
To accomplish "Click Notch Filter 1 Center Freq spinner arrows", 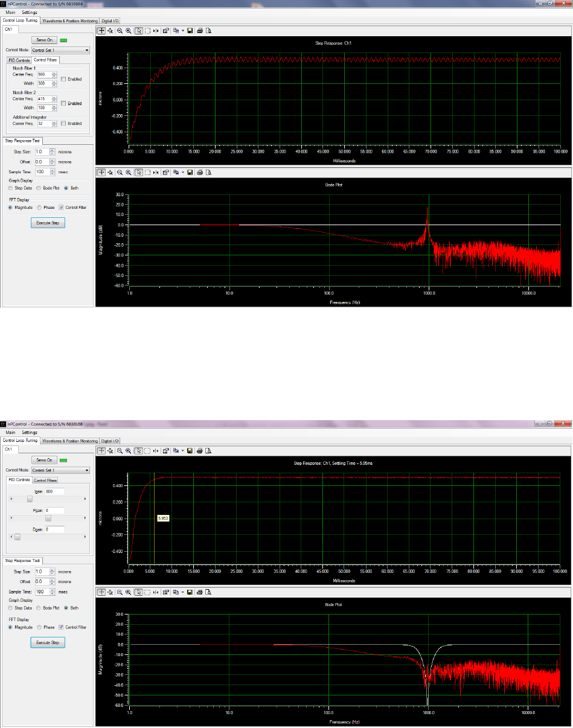I will click(x=55, y=75).
